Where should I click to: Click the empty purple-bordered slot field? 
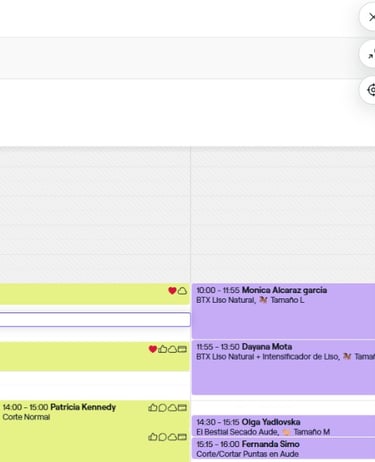click(x=95, y=320)
